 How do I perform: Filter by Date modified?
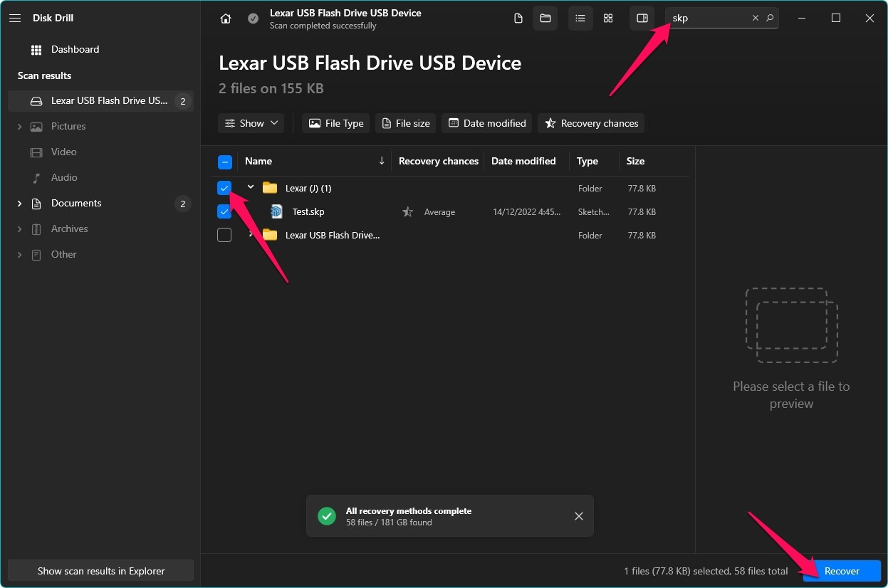pyautogui.click(x=487, y=123)
